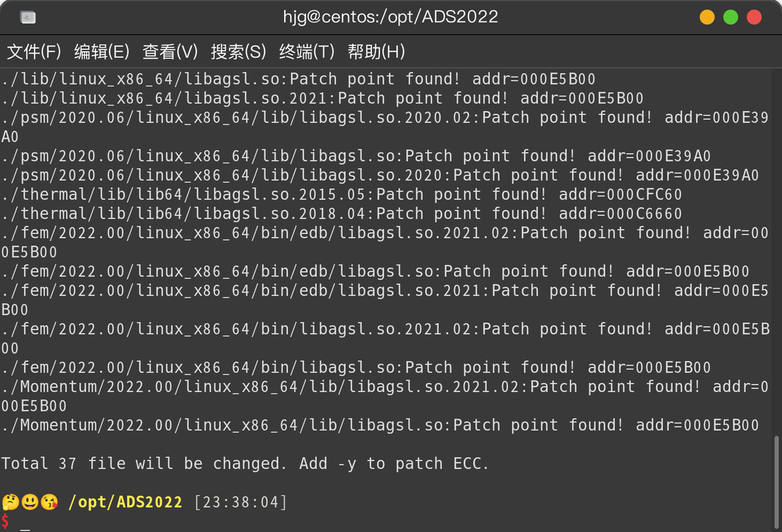The height and width of the screenshot is (532, 782).
Task: Open the 文件(F) menu
Action: 34,51
